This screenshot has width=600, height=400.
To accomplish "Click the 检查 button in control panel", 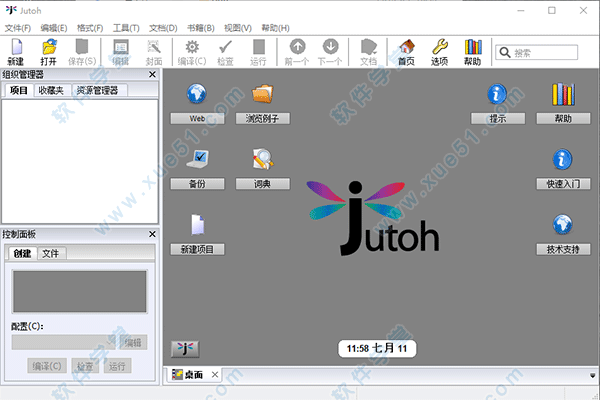I will [85, 366].
